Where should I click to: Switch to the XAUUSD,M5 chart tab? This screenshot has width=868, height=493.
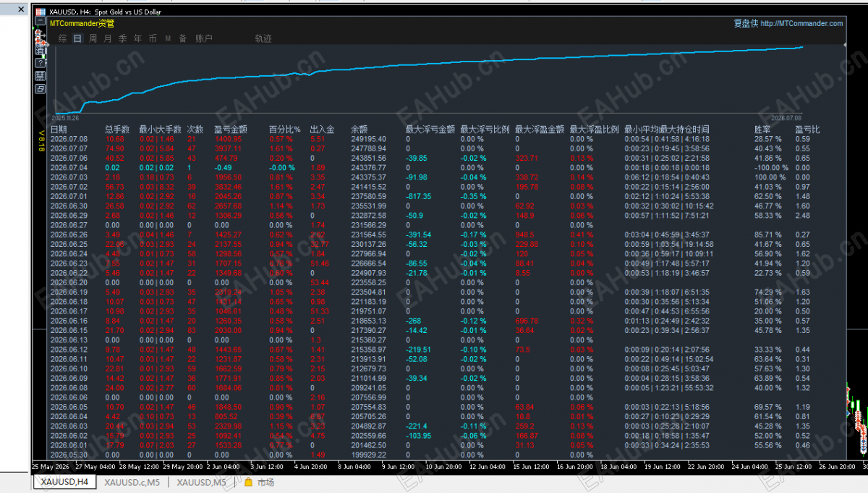tap(202, 482)
